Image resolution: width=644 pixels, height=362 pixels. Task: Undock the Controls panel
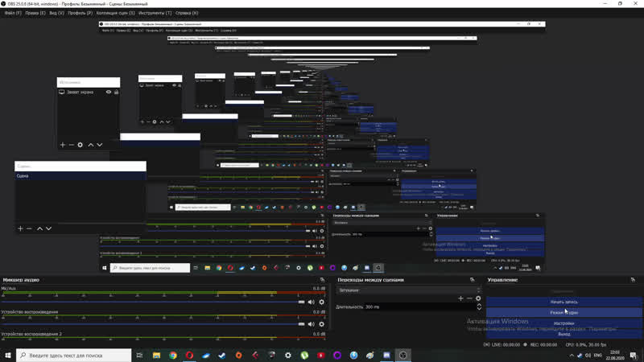coord(633,280)
